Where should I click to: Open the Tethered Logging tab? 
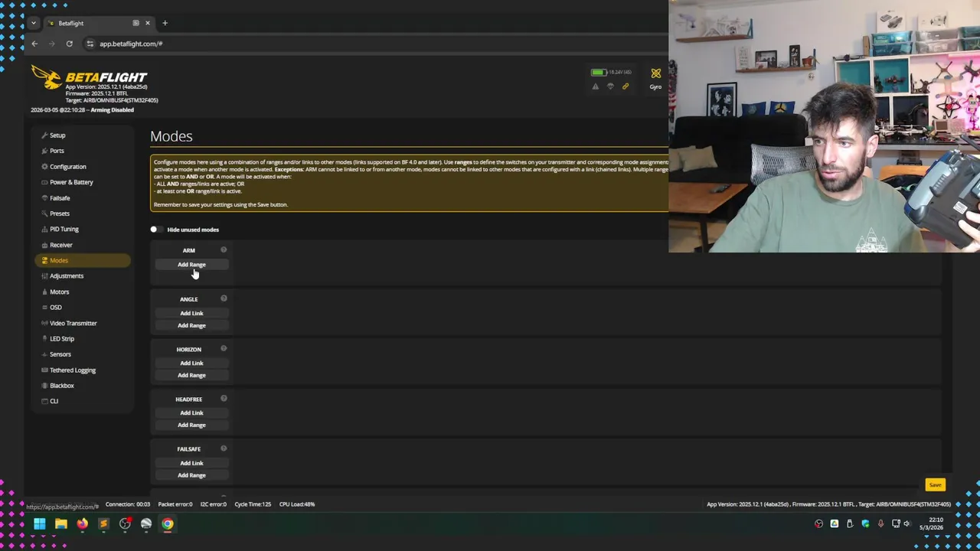82,370
